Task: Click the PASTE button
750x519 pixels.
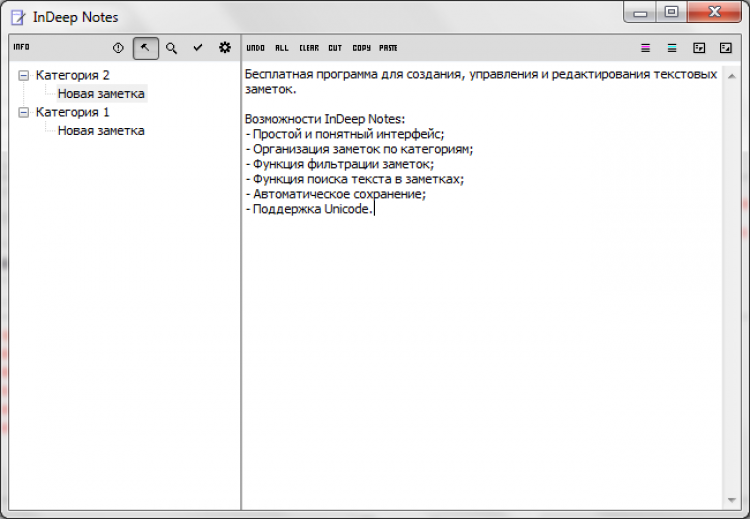Action: point(388,48)
